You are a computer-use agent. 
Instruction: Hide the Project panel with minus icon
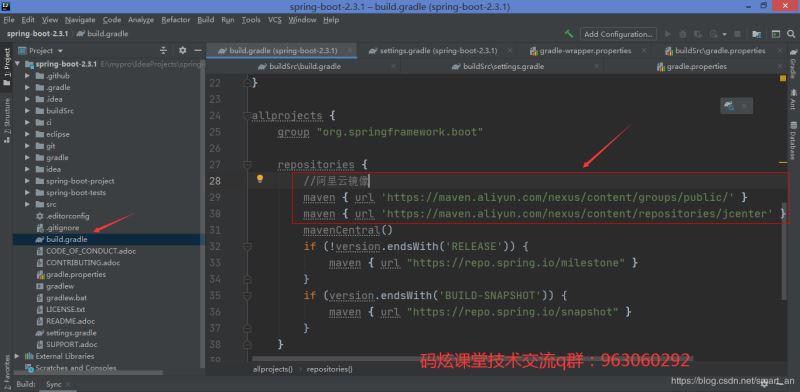[x=198, y=51]
